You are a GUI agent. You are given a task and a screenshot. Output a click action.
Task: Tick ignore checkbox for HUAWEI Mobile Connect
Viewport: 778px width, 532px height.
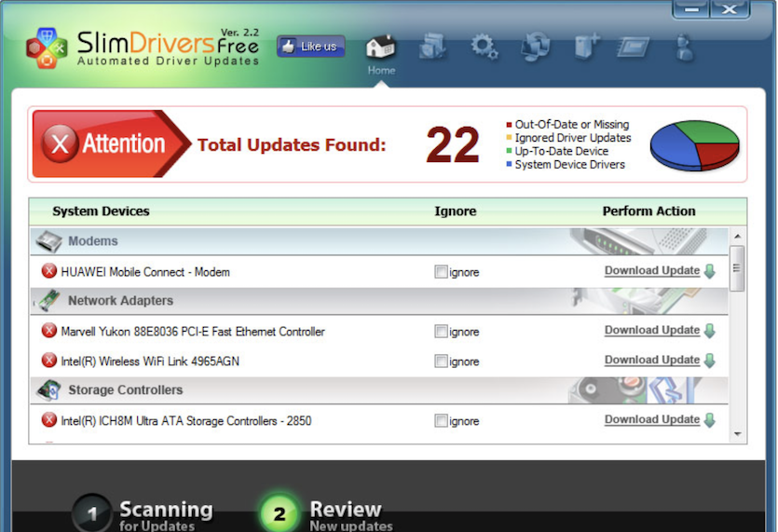pyautogui.click(x=441, y=271)
